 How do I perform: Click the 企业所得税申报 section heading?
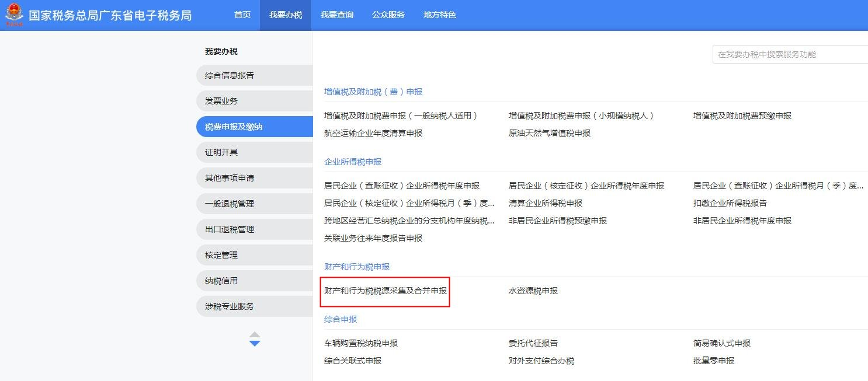pos(353,162)
